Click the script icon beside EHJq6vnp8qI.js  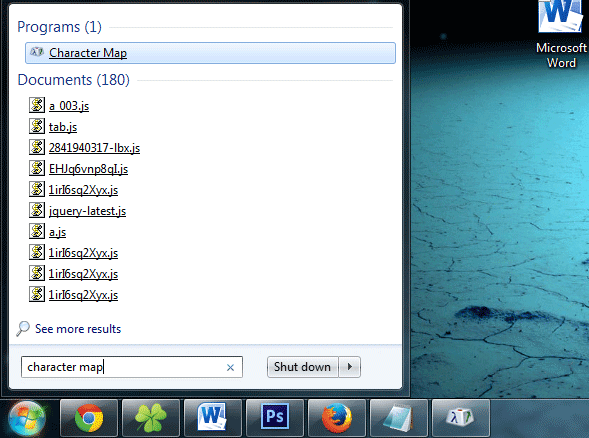(x=37, y=168)
